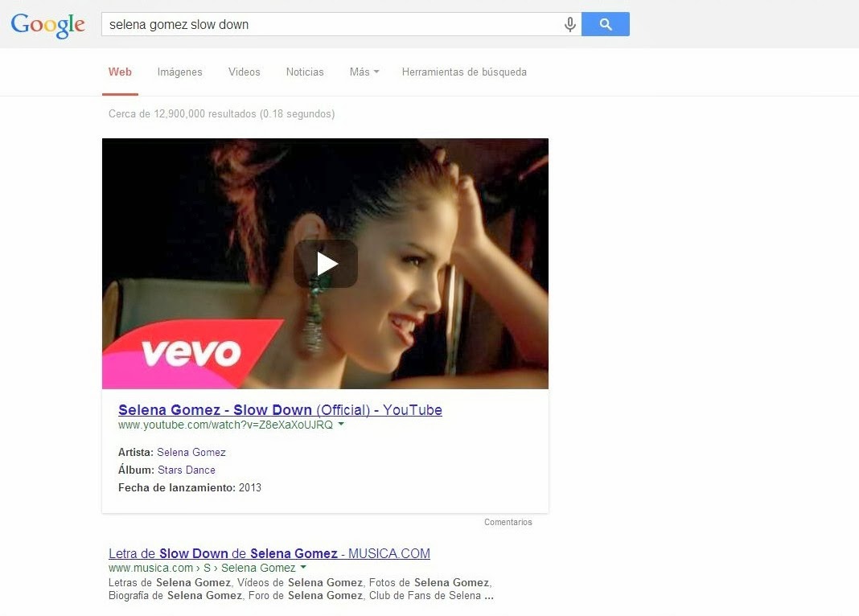Click the 'Fecha de lanzamiento: 2013' text
Image resolution: width=859 pixels, height=616 pixels.
(x=190, y=487)
